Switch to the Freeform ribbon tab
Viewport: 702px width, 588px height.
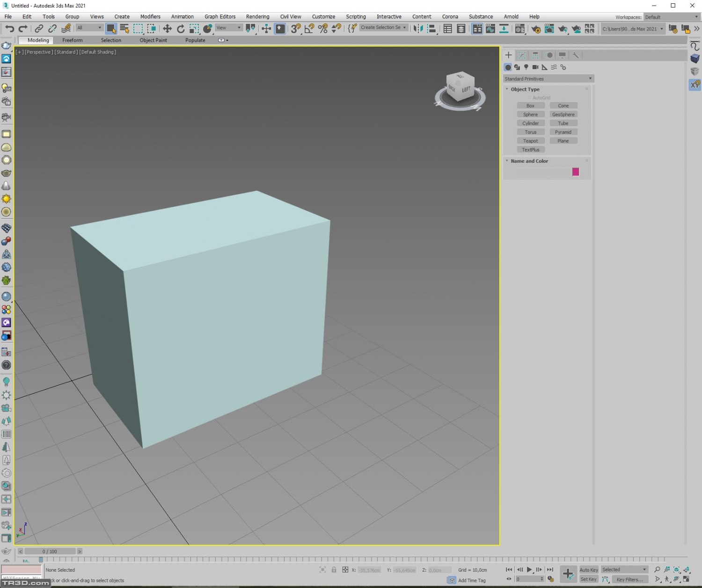pyautogui.click(x=73, y=40)
